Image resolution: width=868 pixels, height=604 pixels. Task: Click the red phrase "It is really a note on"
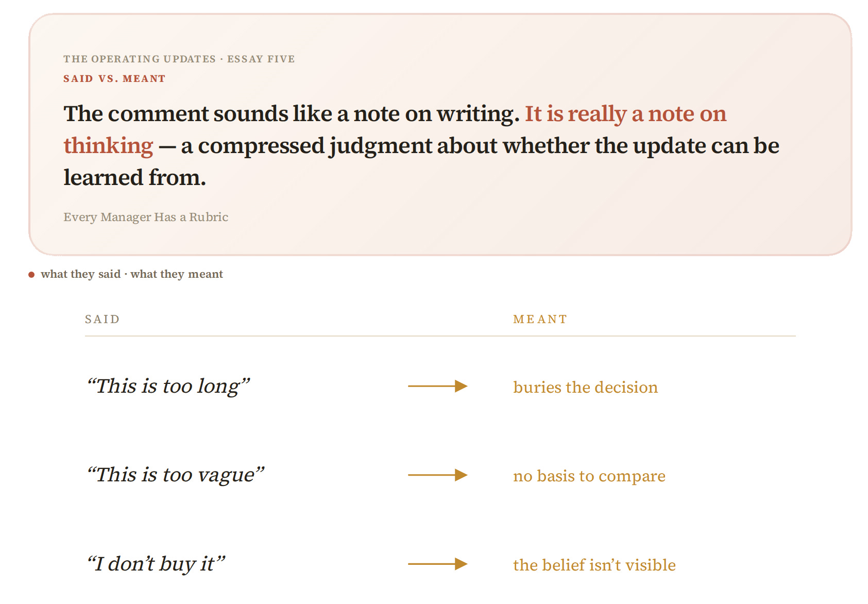click(x=625, y=113)
